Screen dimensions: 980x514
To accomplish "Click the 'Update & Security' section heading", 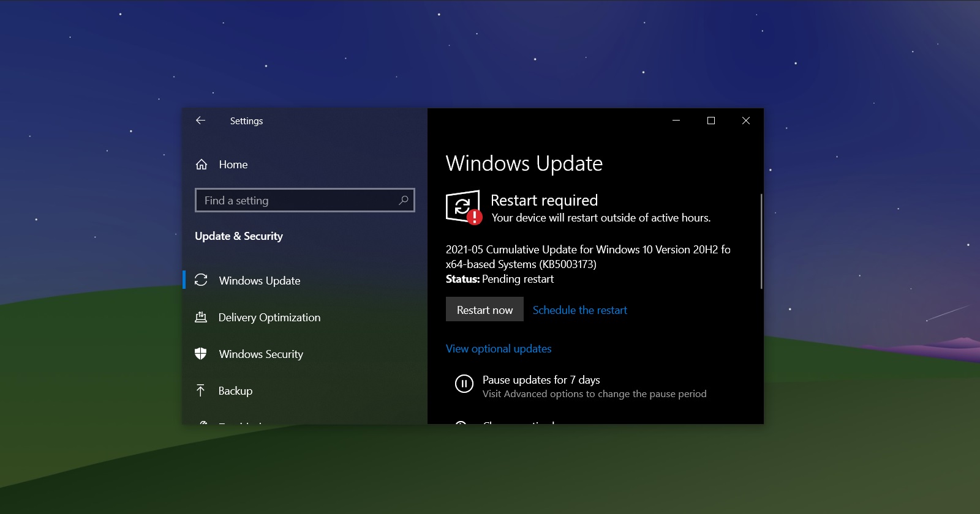I will pyautogui.click(x=239, y=236).
